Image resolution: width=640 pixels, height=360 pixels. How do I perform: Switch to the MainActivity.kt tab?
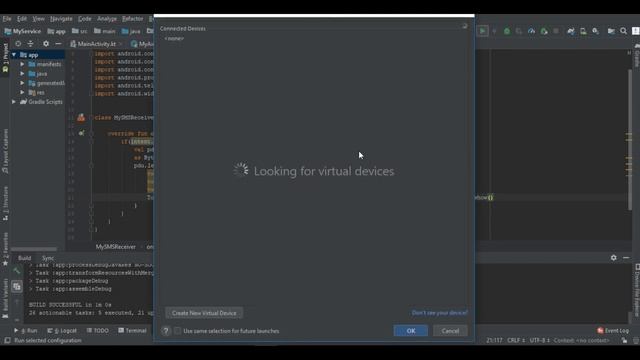[96, 44]
